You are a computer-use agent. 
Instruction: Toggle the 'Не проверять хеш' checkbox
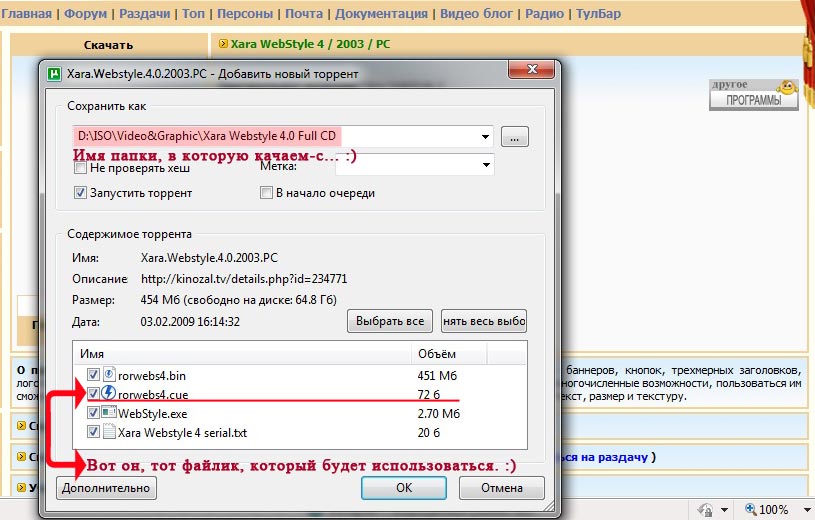click(x=80, y=168)
